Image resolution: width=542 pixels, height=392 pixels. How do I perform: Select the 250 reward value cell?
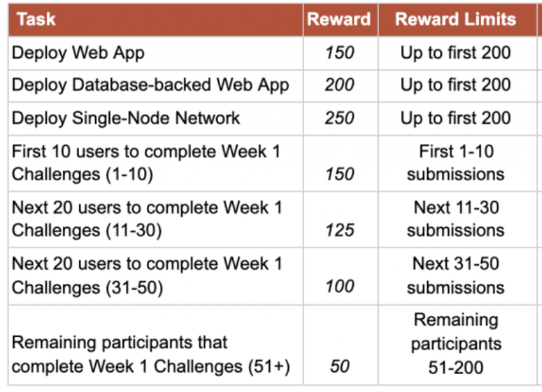click(340, 118)
